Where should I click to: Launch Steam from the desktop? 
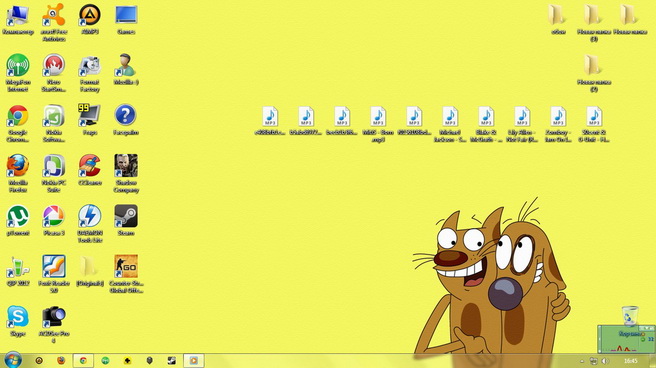pyautogui.click(x=126, y=220)
